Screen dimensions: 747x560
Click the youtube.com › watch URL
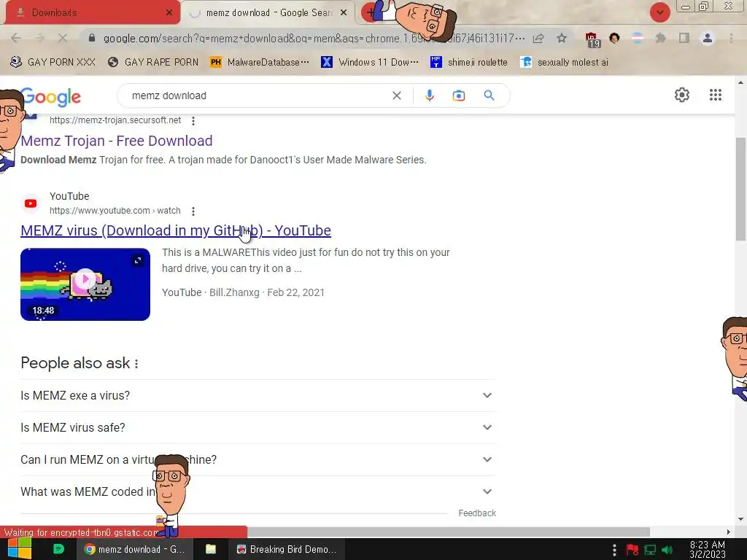pos(115,211)
